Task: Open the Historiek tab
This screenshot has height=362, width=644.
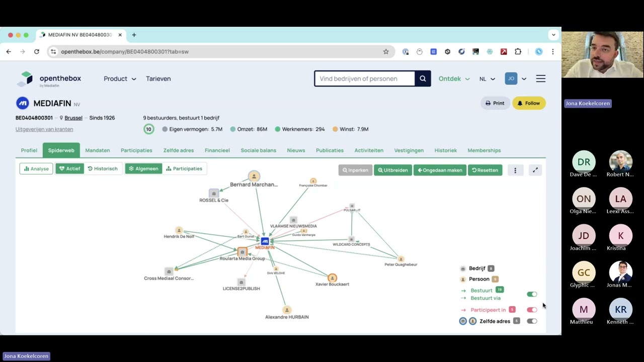Action: point(446,150)
